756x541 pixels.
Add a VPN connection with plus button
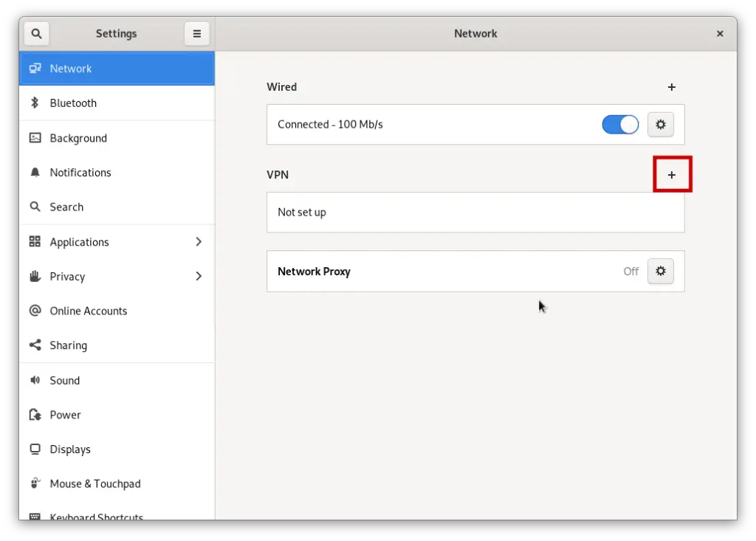pyautogui.click(x=671, y=175)
